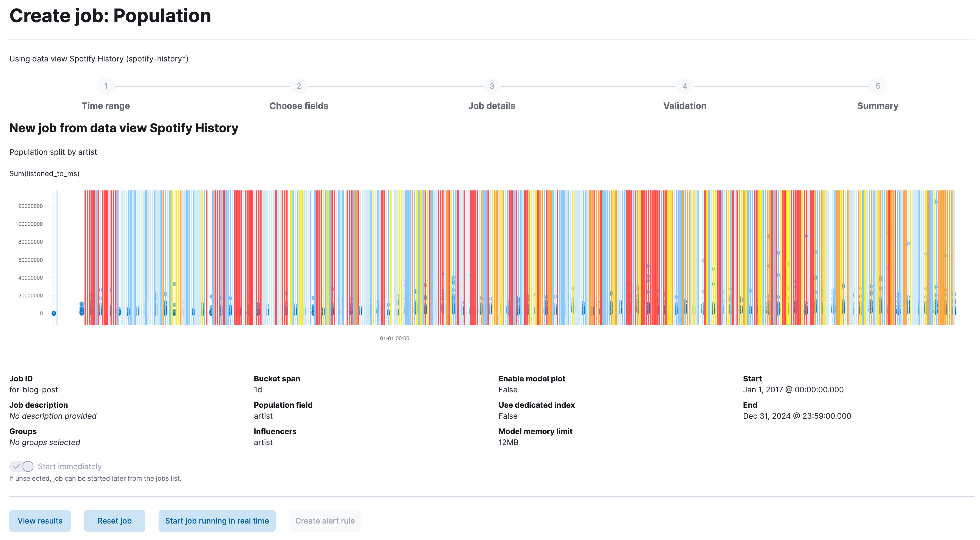
Task: Click the for-blog-post Job ID value
Action: tap(33, 389)
